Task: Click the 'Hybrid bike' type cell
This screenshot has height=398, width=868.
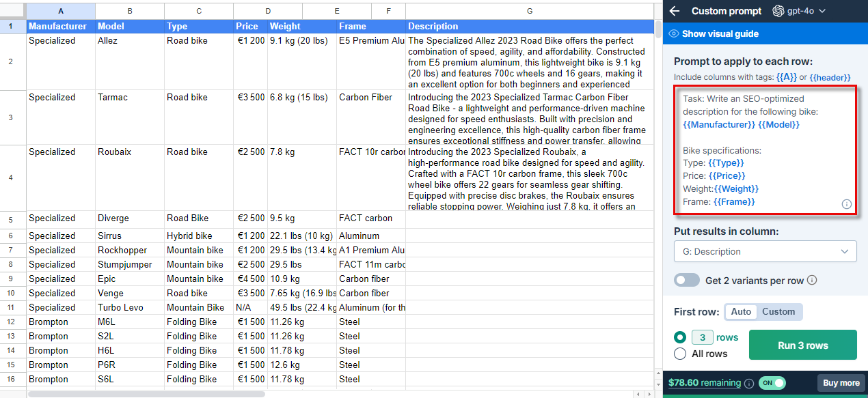Action: click(199, 236)
